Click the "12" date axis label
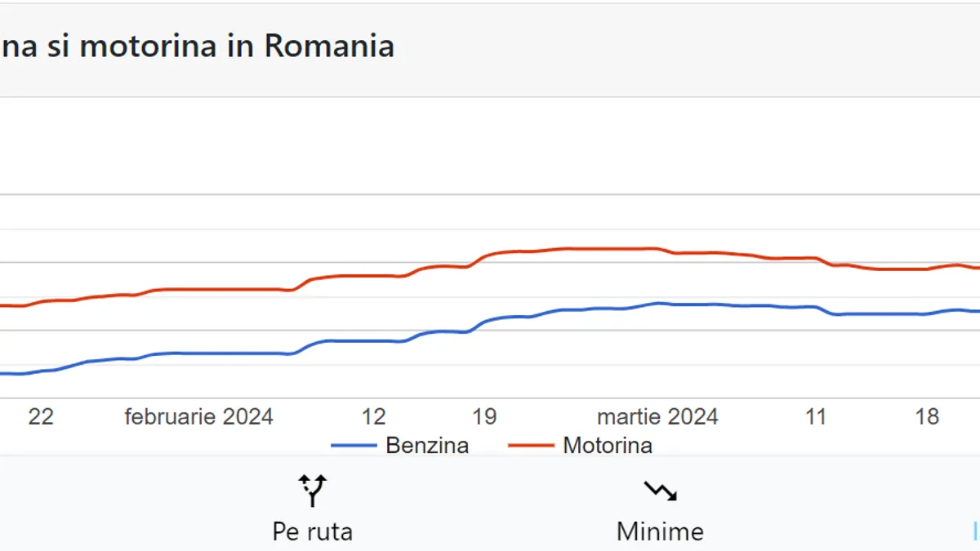This screenshot has width=980, height=551. point(373,417)
